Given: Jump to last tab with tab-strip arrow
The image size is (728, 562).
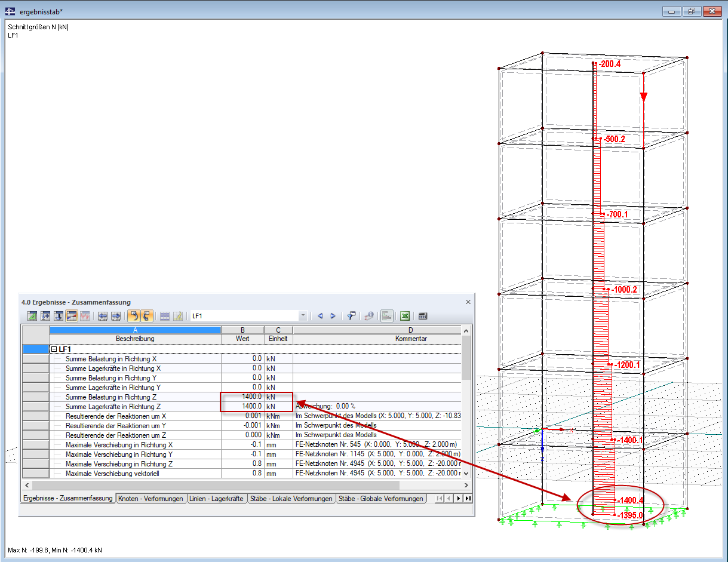Looking at the screenshot, I should [468, 498].
